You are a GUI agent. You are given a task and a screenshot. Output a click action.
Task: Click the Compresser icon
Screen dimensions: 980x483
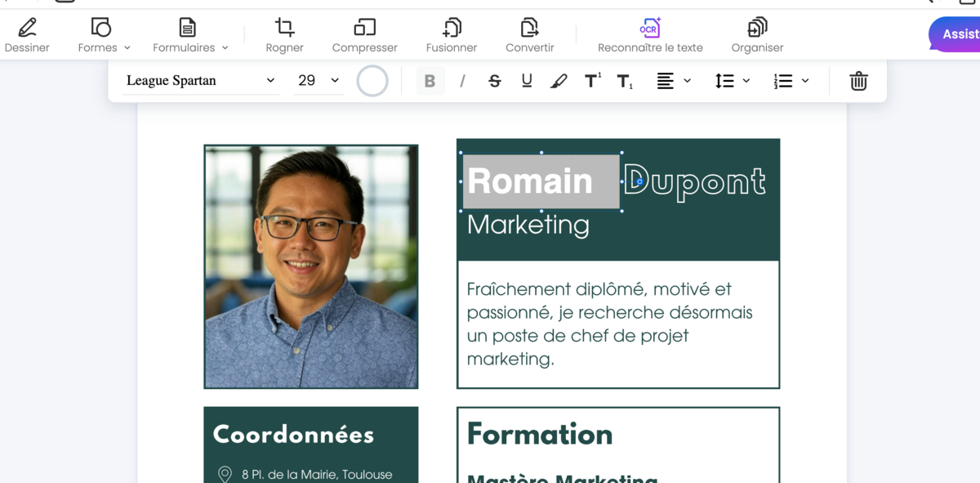click(x=364, y=28)
